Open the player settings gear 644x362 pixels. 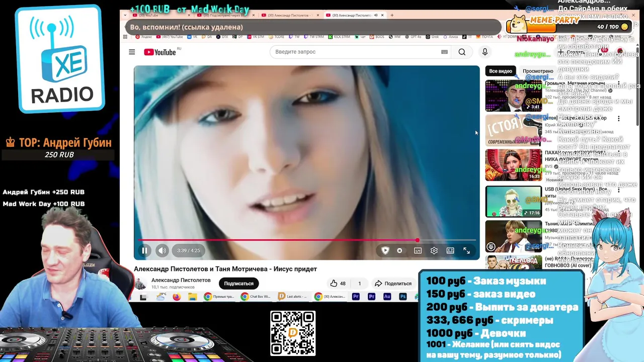[x=434, y=250]
